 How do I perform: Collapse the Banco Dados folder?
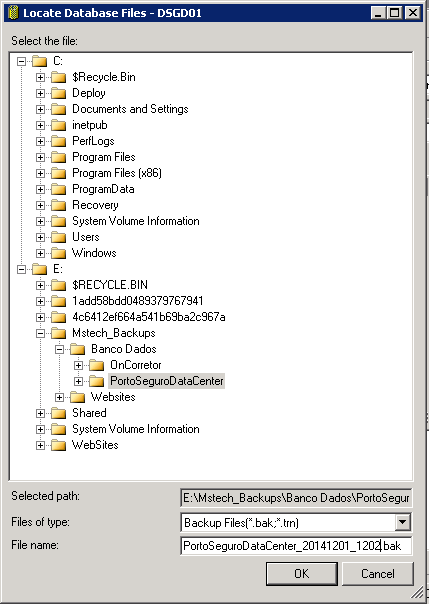[59, 349]
